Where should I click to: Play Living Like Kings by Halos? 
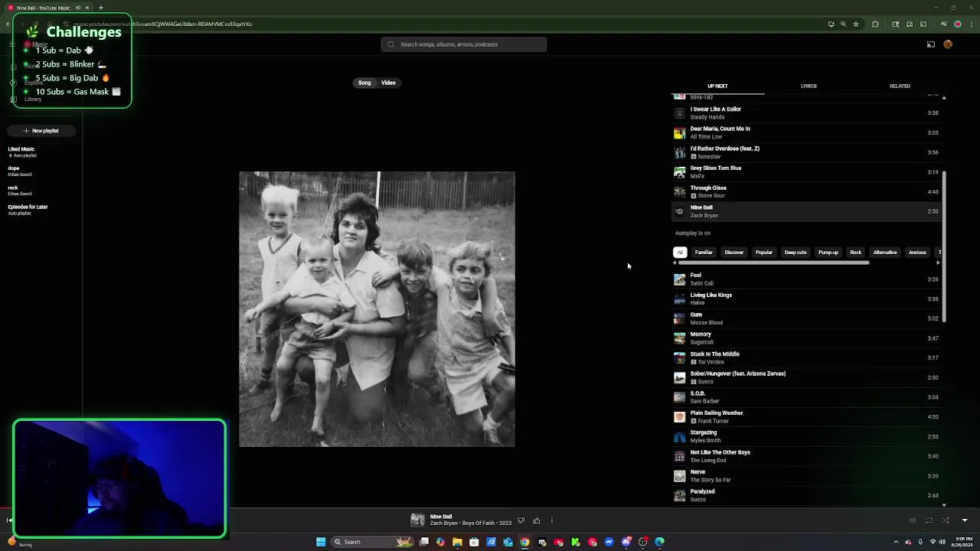[806, 298]
